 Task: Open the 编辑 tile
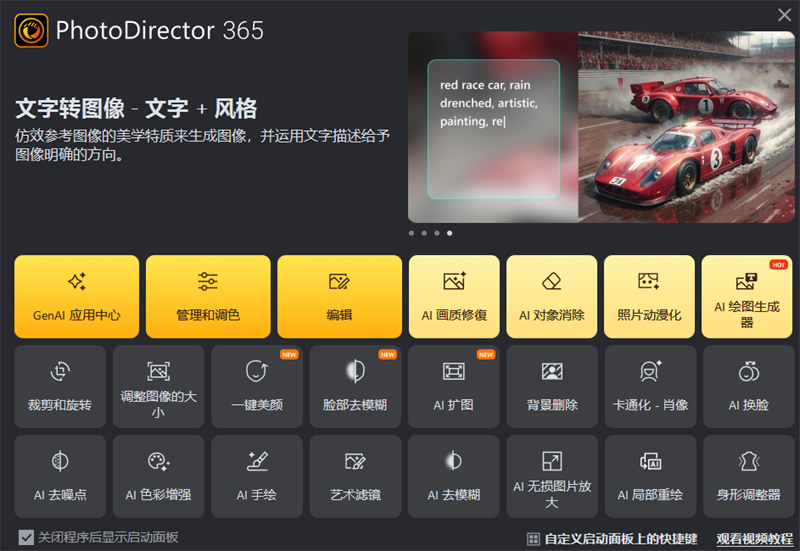coord(339,296)
